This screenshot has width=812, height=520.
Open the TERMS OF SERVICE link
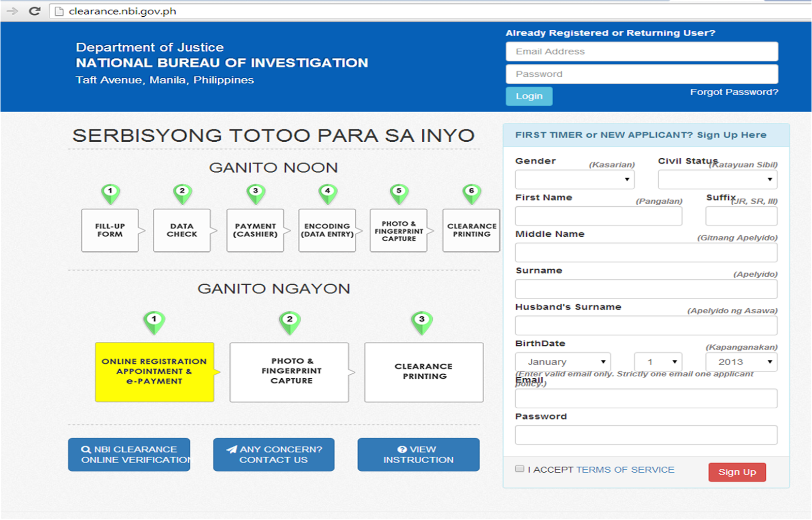pyautogui.click(x=625, y=469)
